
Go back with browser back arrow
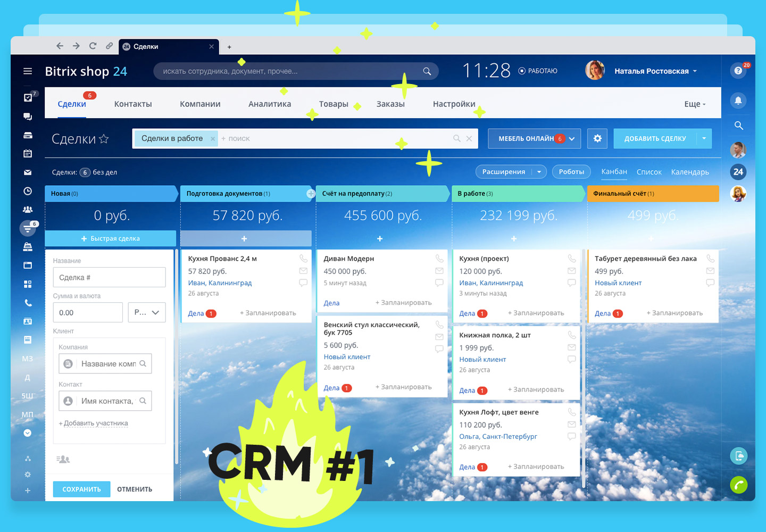(x=60, y=46)
